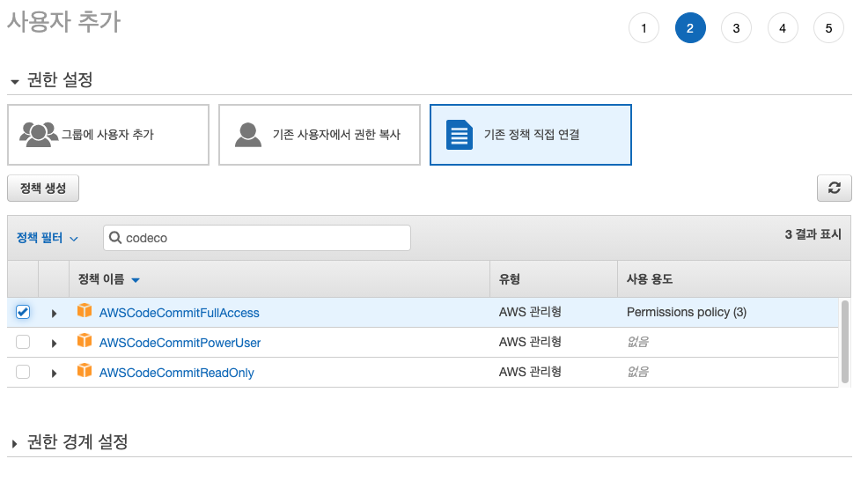Screen dimensions: 868x496
Task: Expand AWSCodeCommitPowerUser policy details arrow
Action: (54, 343)
